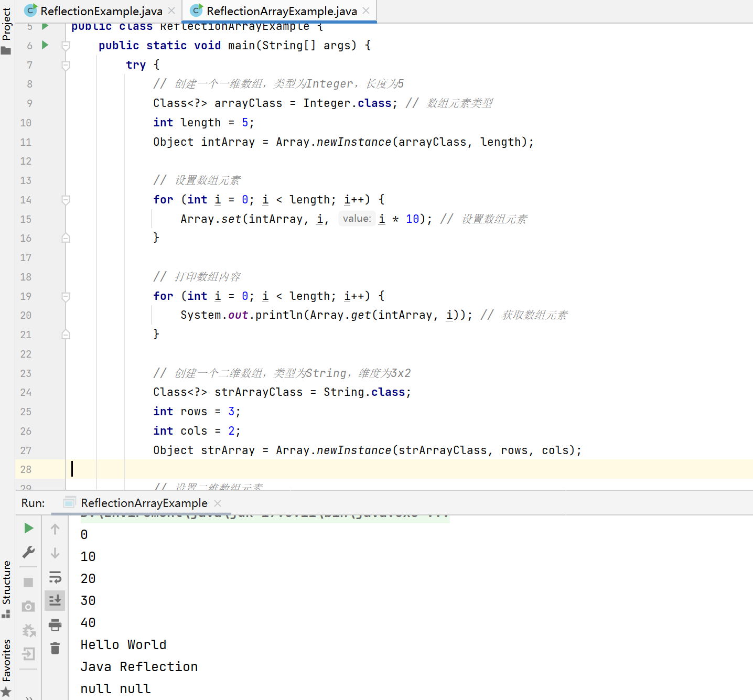Click line number 28 in gutter

(26, 469)
